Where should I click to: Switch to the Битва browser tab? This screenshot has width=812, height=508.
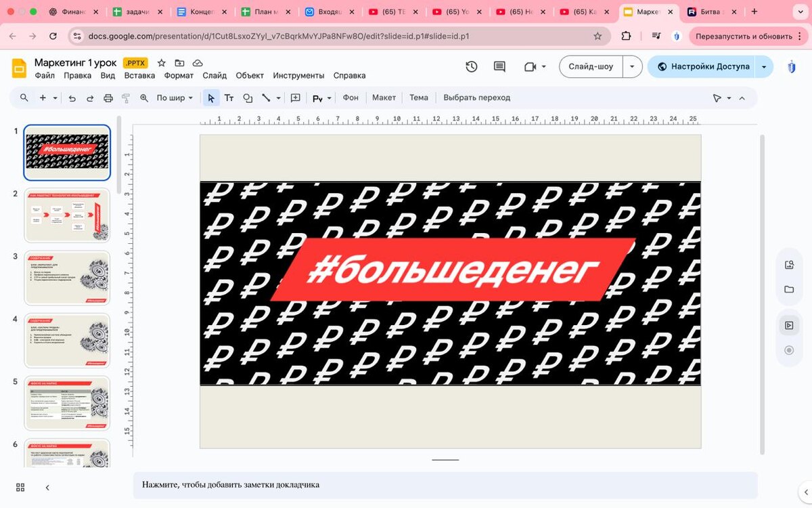coord(712,12)
